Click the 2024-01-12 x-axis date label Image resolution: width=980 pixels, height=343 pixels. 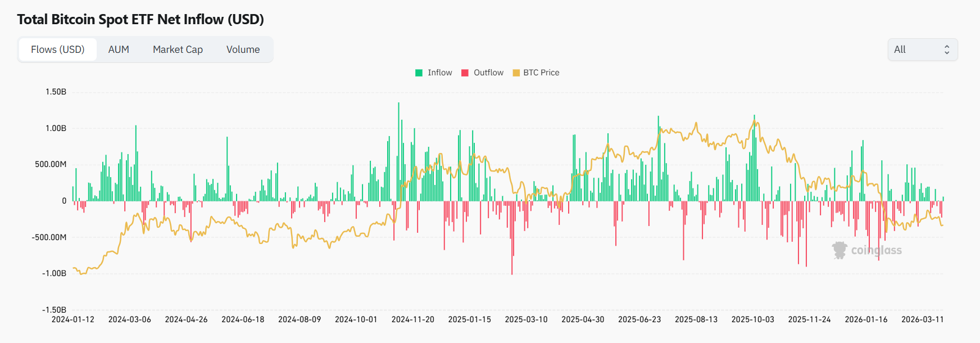(73, 319)
